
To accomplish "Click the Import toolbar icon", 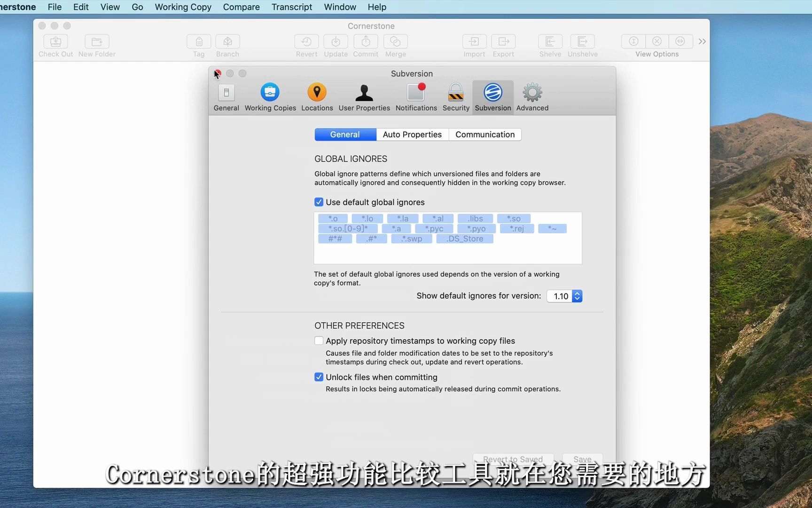I will pyautogui.click(x=474, y=41).
